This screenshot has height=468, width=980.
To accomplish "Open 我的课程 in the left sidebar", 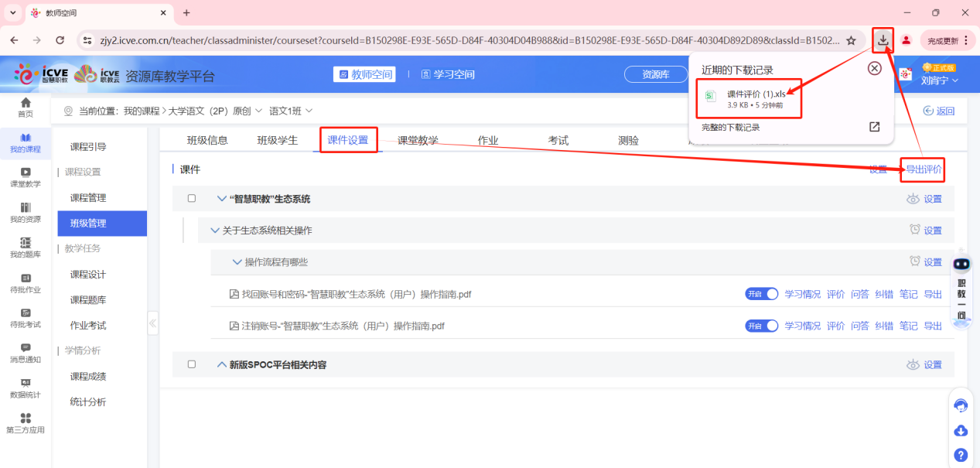I will point(26,143).
